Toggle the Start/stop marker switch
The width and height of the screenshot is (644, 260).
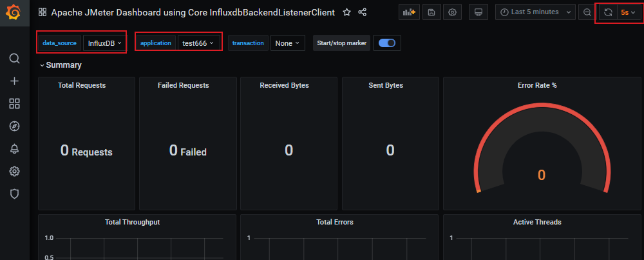(x=387, y=43)
